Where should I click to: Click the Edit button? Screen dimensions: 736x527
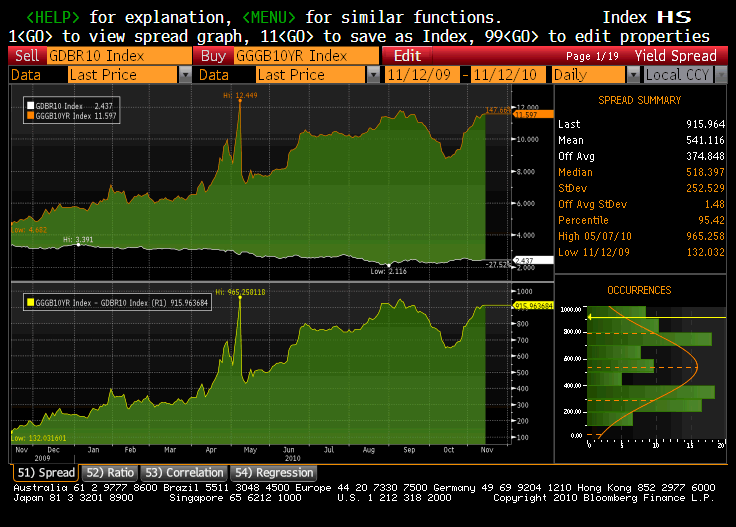[407, 56]
